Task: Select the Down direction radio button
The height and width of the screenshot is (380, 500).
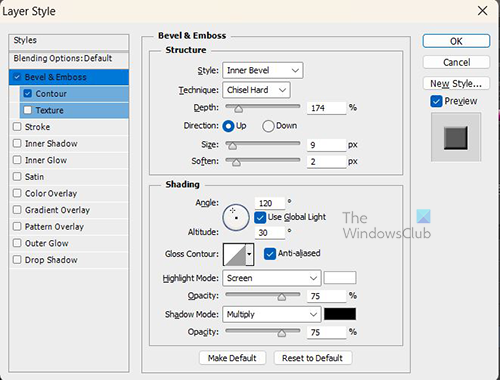Action: (x=268, y=126)
